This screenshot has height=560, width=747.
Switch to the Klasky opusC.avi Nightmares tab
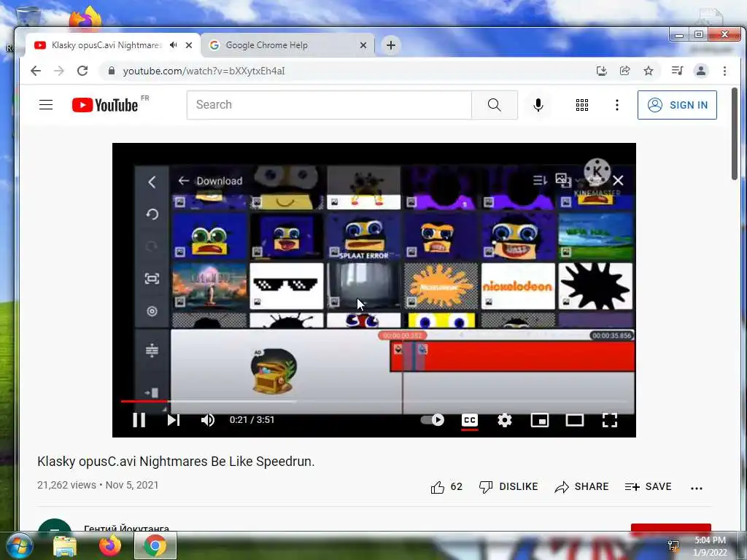coord(107,45)
